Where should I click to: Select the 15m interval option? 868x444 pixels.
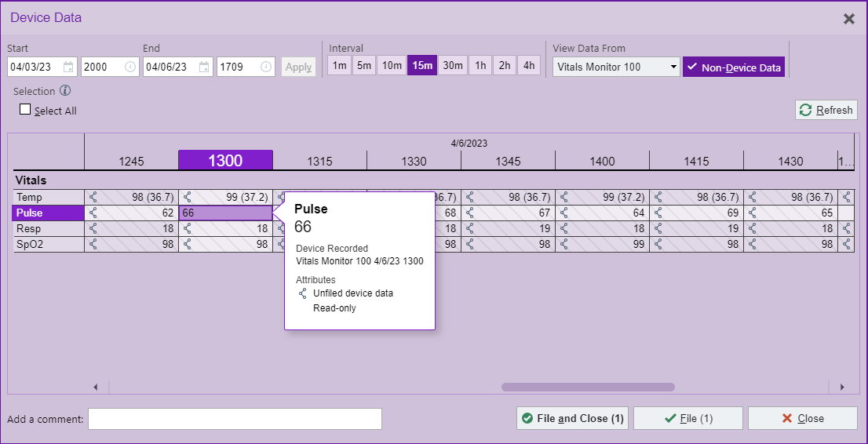click(x=421, y=66)
